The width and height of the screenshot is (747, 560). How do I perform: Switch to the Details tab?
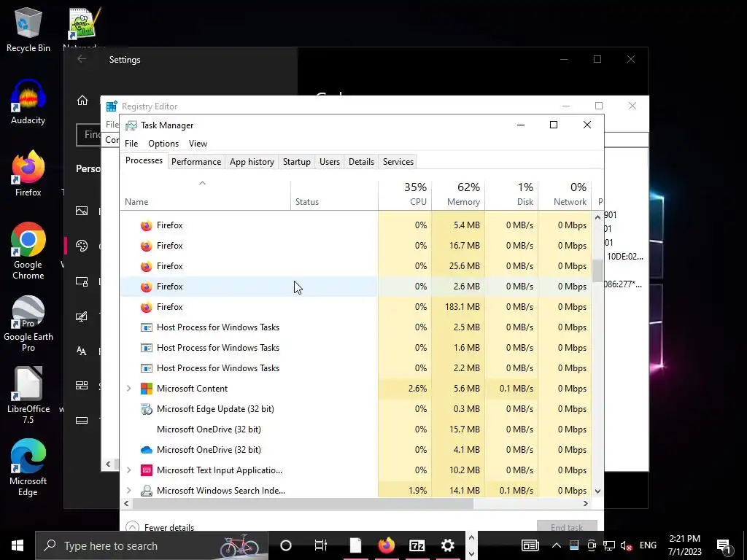pos(361,162)
